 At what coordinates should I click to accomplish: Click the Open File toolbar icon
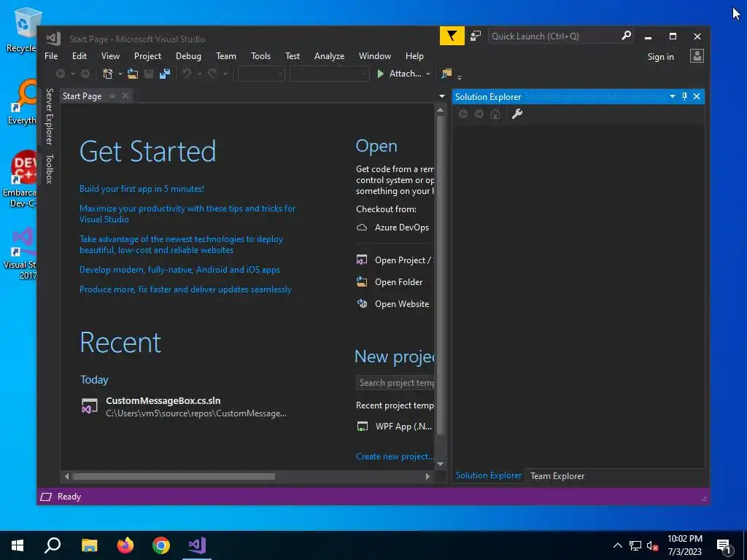click(133, 74)
